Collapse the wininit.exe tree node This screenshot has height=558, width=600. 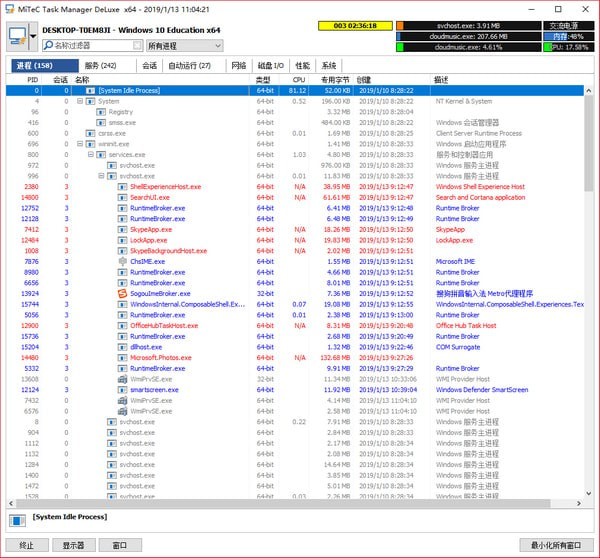point(78,144)
